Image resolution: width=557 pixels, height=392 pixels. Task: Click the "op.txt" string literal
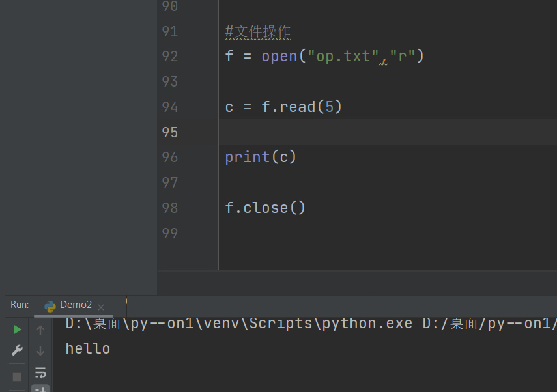(x=343, y=57)
